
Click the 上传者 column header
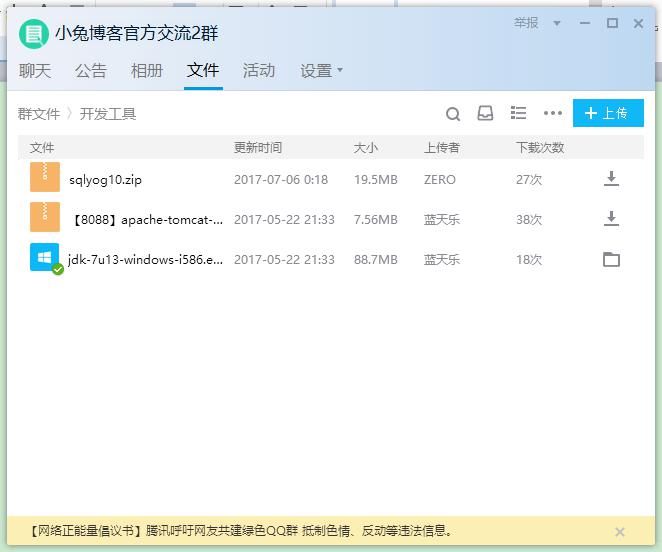[x=442, y=147]
